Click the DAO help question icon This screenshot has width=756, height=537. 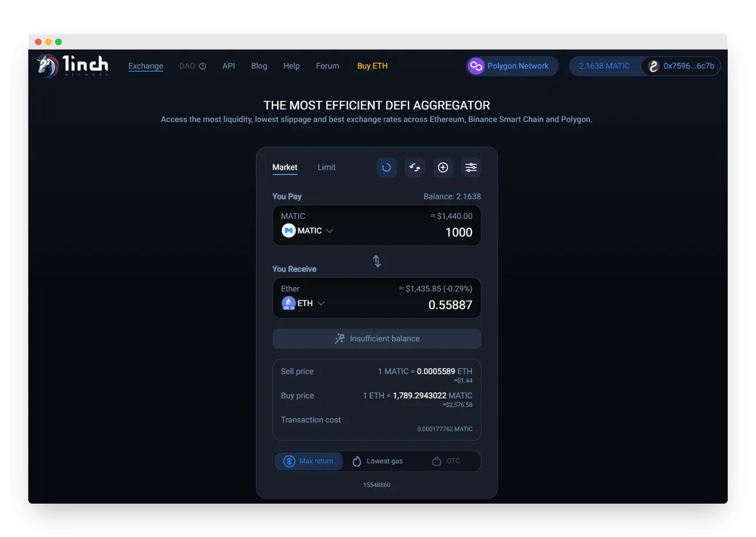click(203, 66)
